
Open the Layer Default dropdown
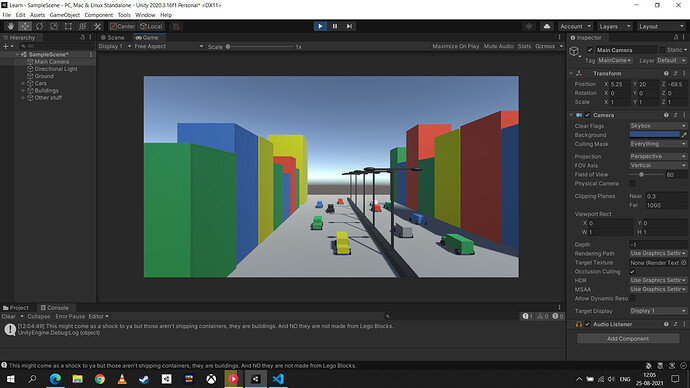(672, 61)
